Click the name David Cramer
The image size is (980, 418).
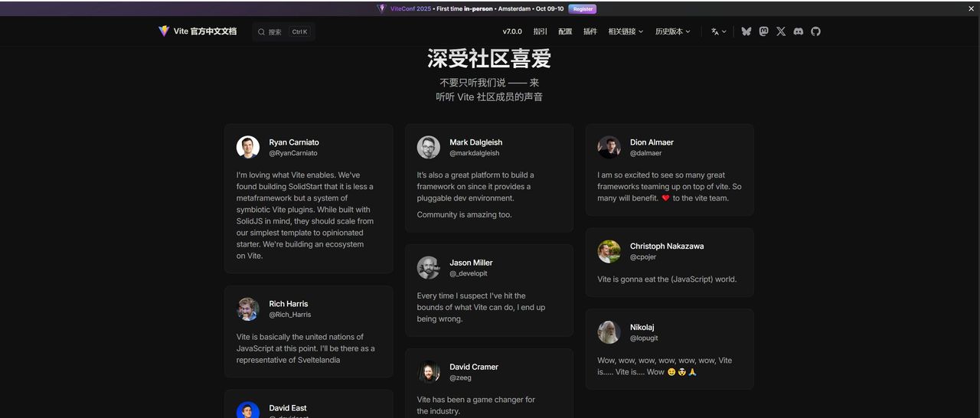[474, 367]
